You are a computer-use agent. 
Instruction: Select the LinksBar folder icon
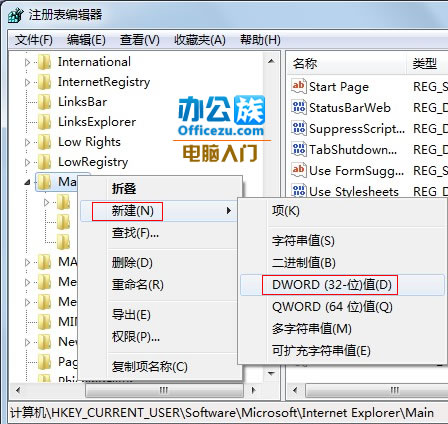(x=44, y=102)
